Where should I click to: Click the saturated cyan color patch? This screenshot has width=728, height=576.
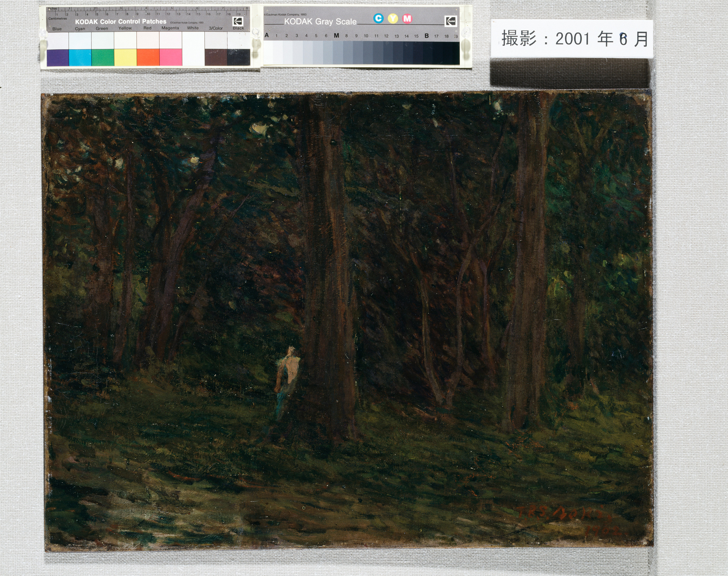(x=80, y=58)
